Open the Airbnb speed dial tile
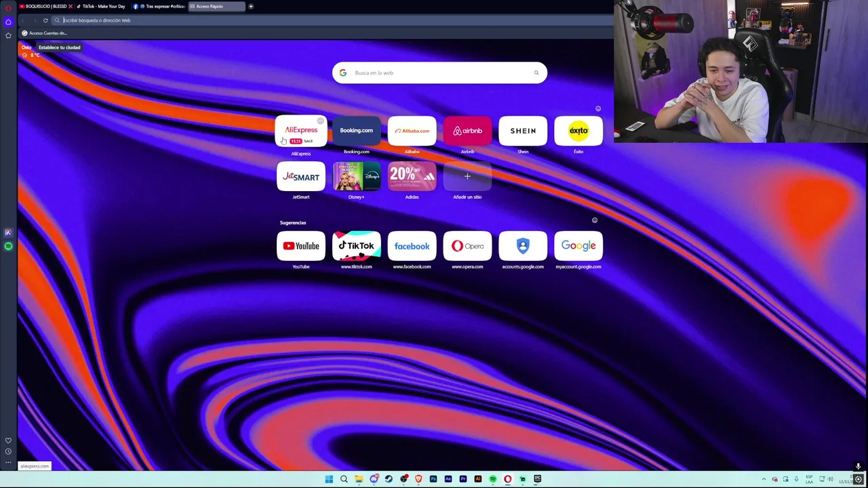Screen dimensions: 868x488 [x=468, y=131]
